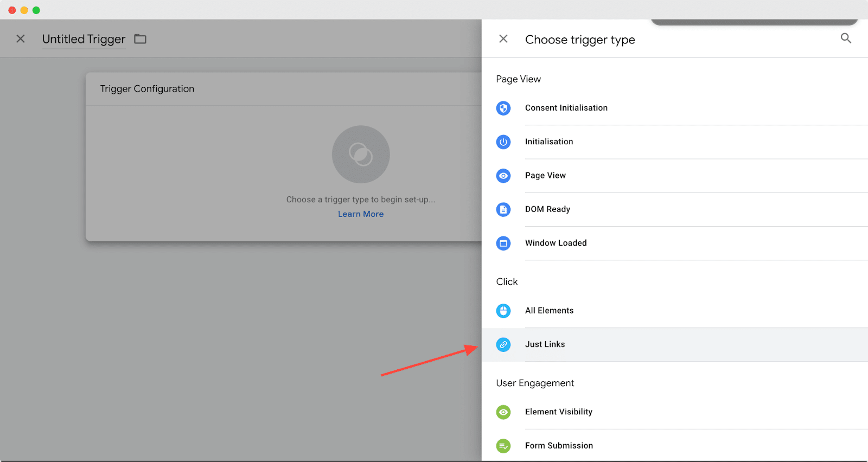Close the Choose trigger type panel
Image resolution: width=868 pixels, height=462 pixels.
point(503,39)
